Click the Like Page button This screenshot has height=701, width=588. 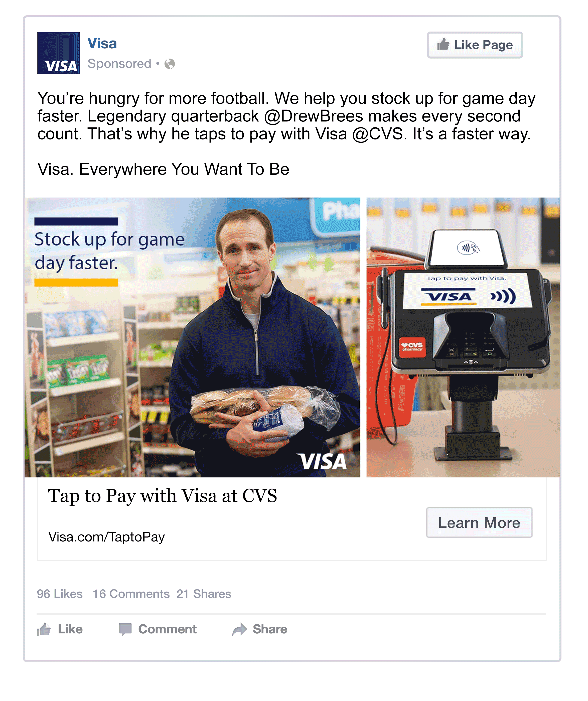click(x=475, y=45)
